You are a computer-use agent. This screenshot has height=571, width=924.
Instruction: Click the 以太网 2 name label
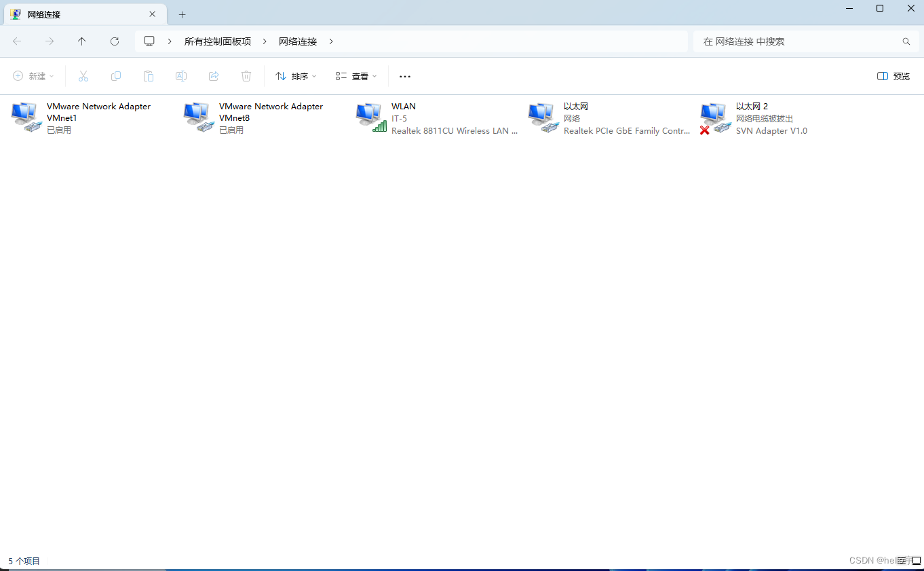pyautogui.click(x=752, y=107)
